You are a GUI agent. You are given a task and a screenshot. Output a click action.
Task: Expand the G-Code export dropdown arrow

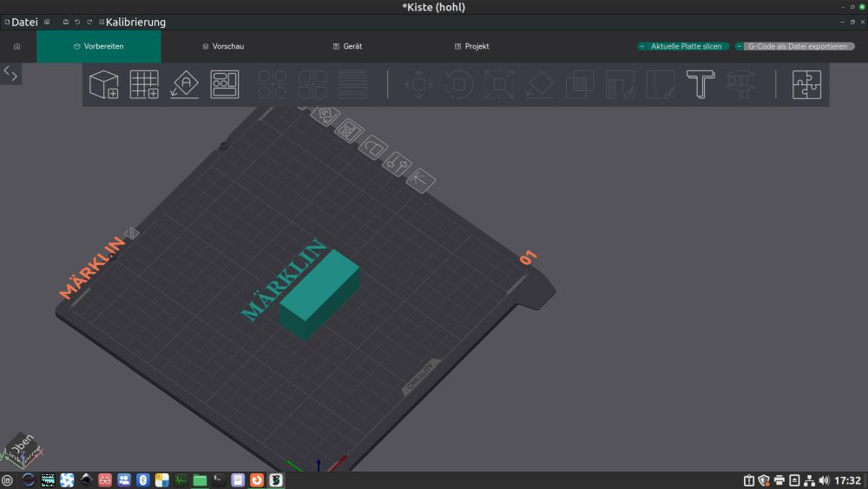(740, 46)
